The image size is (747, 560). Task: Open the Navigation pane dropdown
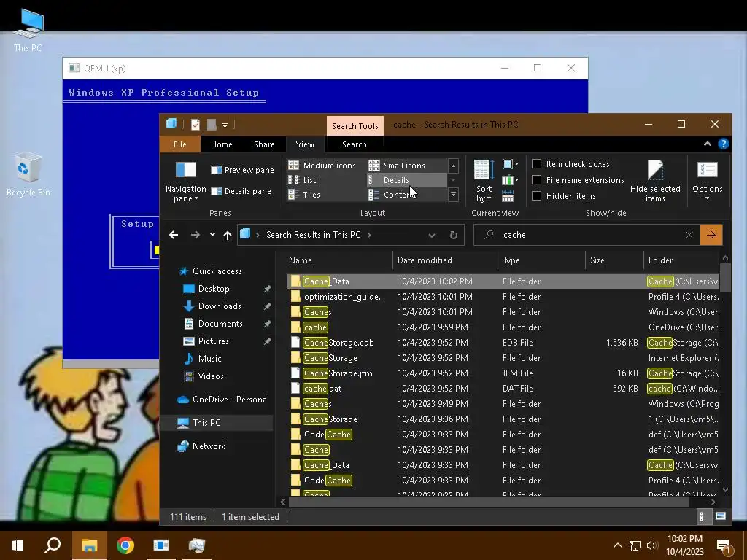click(x=185, y=181)
